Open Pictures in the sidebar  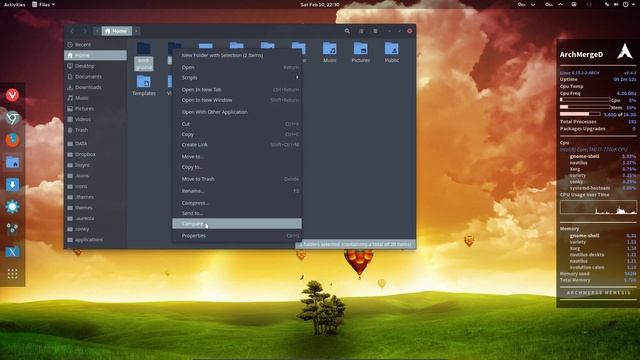pos(96,109)
